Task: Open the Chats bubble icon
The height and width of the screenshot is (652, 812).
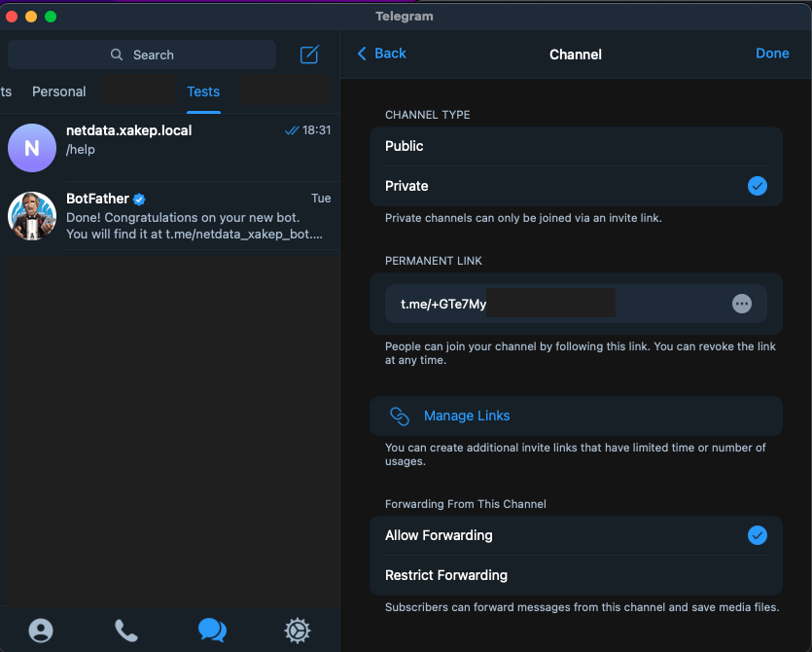Action: point(212,631)
